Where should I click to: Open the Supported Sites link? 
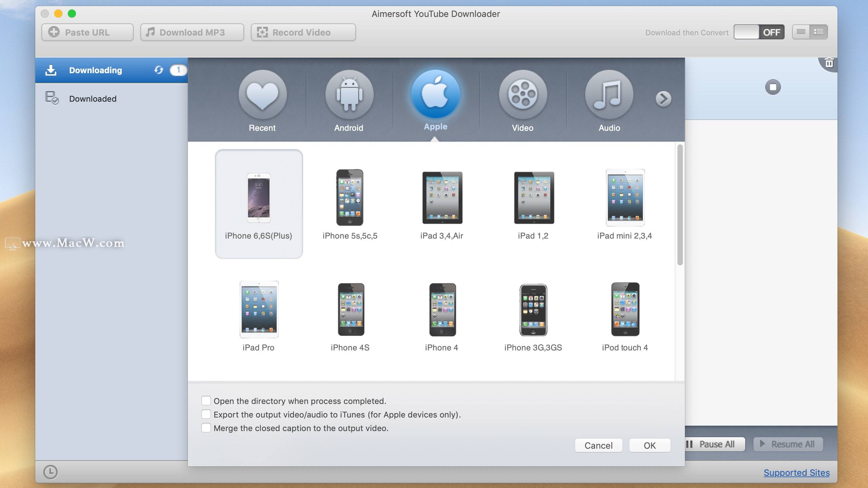(796, 473)
